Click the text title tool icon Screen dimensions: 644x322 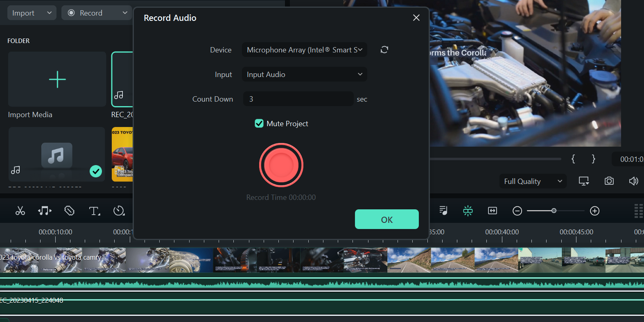point(94,211)
